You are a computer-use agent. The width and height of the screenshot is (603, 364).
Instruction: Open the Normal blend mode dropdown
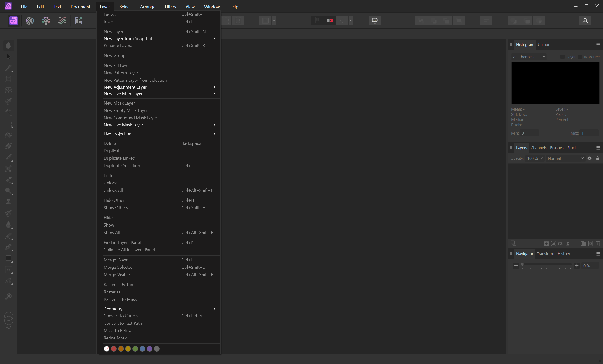click(x=565, y=158)
